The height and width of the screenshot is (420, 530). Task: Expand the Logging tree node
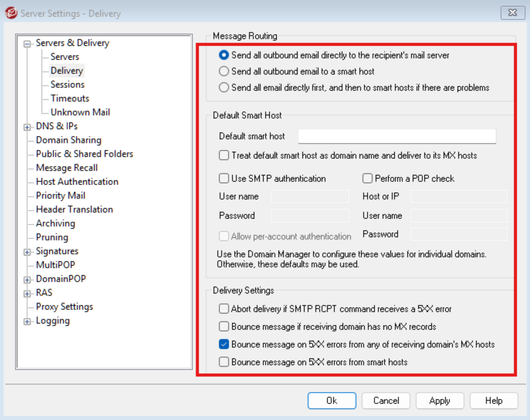coord(27,321)
